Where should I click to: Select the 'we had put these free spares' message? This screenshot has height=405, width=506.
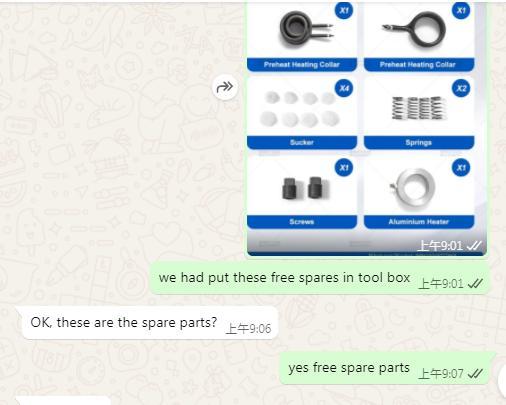[320, 279]
